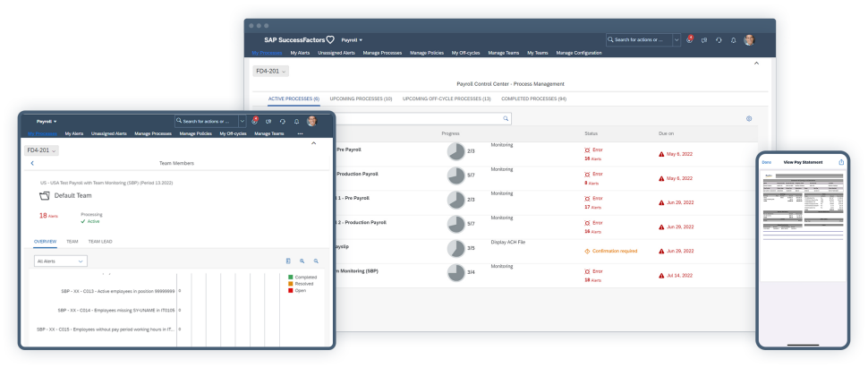This screenshot has width=868, height=368.
Task: Open the Team Lead tab in tablet window
Action: [x=100, y=242]
